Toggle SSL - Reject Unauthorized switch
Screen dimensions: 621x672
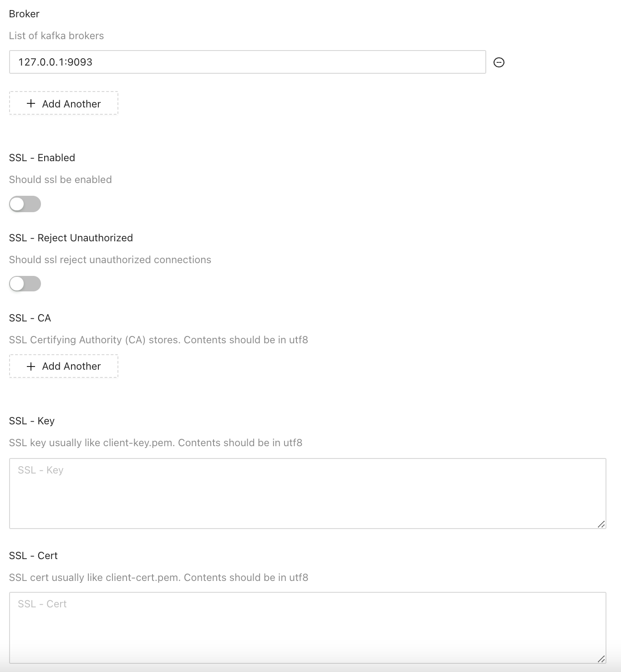(x=25, y=284)
